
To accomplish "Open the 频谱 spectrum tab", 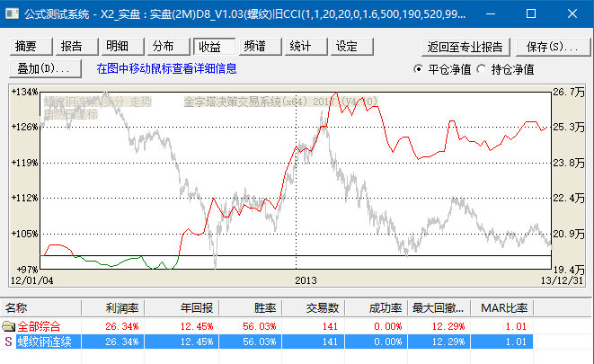I will [261, 47].
